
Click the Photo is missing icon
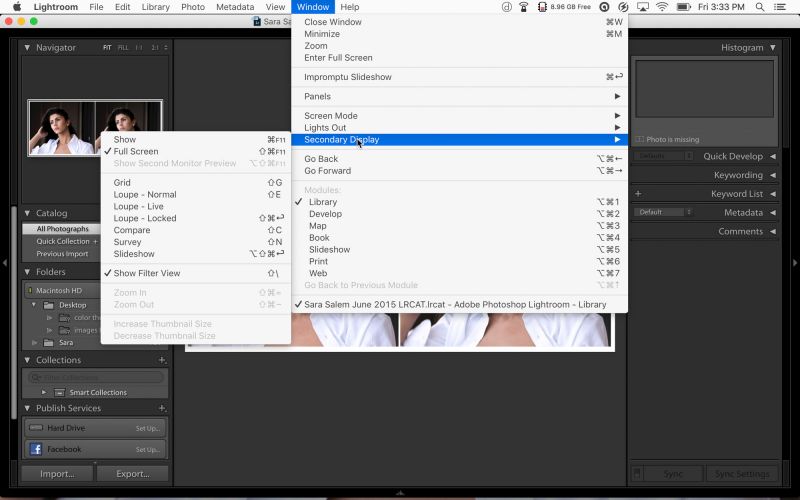tap(639, 139)
